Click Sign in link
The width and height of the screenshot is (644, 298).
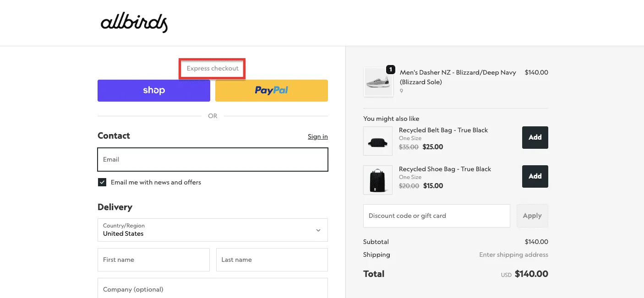click(x=317, y=136)
